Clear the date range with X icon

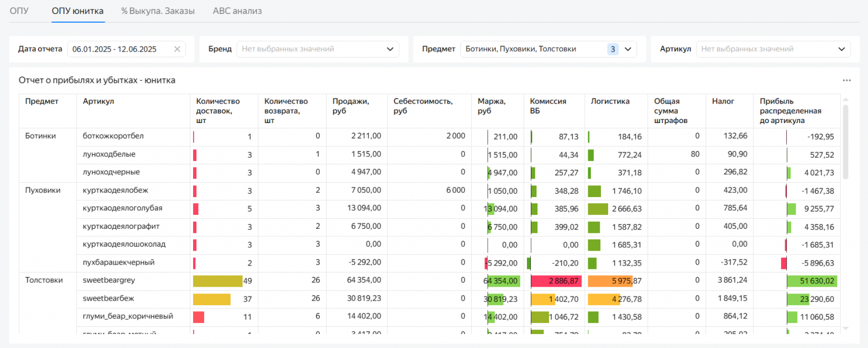coord(177,49)
